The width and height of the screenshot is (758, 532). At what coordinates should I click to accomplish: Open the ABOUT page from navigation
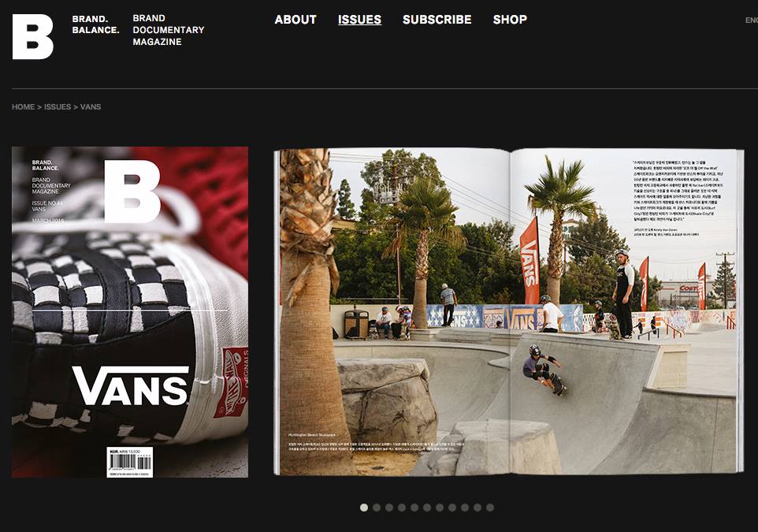tap(295, 20)
